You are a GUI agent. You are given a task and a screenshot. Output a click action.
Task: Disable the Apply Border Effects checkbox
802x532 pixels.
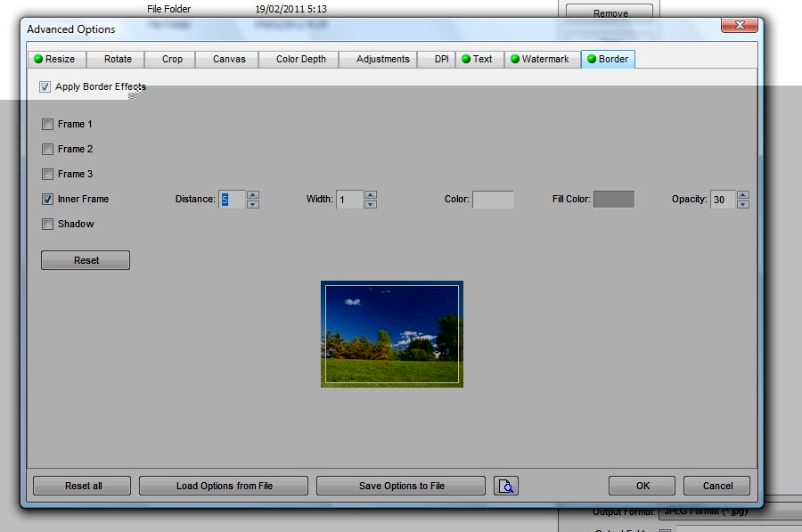45,86
